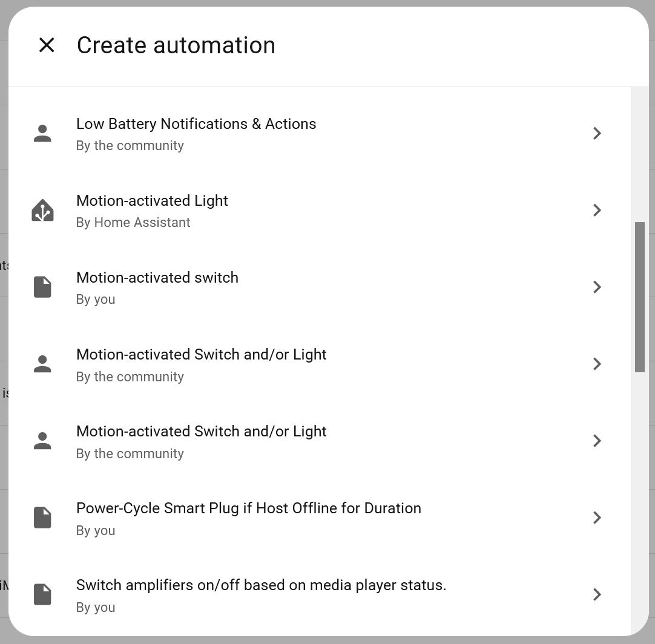
Task: Click document icon beside Motion-activated switch
Action: click(42, 287)
